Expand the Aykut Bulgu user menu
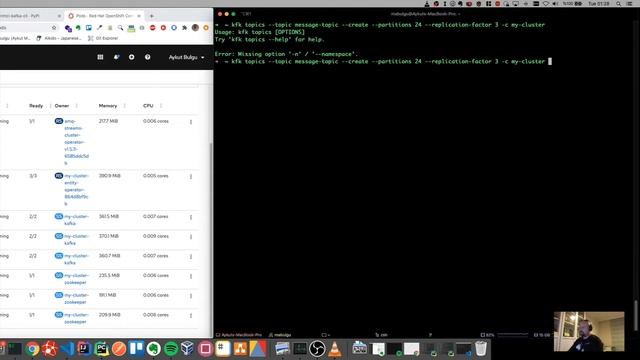 tap(187, 57)
